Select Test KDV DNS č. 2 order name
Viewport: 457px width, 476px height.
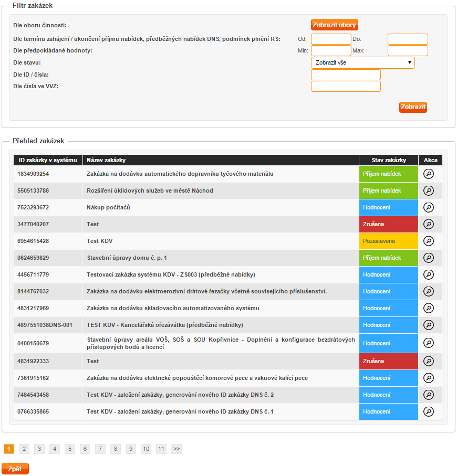180,395
